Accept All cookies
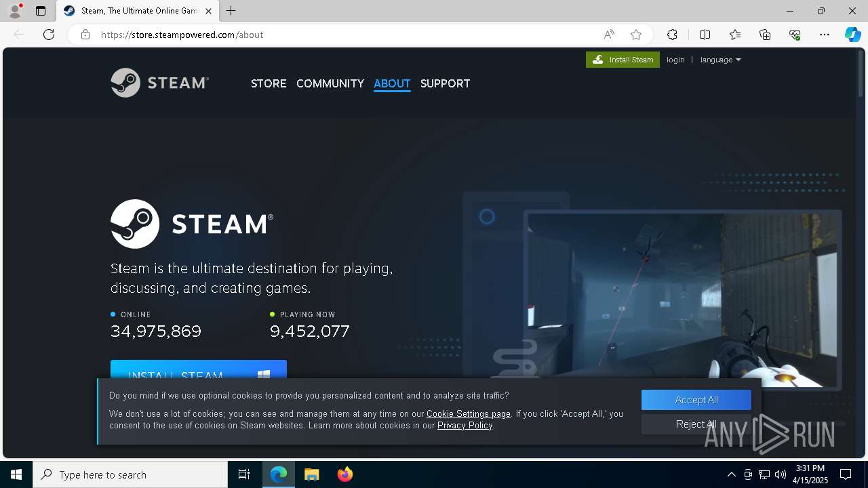 [x=696, y=400]
